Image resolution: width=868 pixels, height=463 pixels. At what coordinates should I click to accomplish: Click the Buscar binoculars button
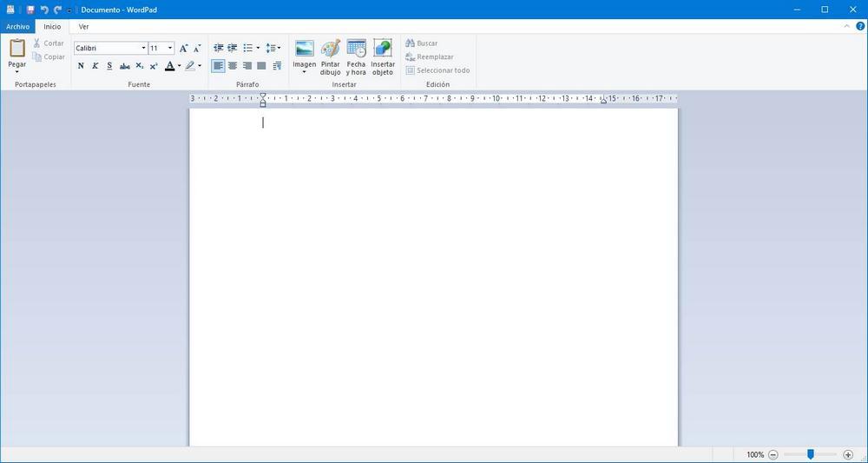coord(421,43)
